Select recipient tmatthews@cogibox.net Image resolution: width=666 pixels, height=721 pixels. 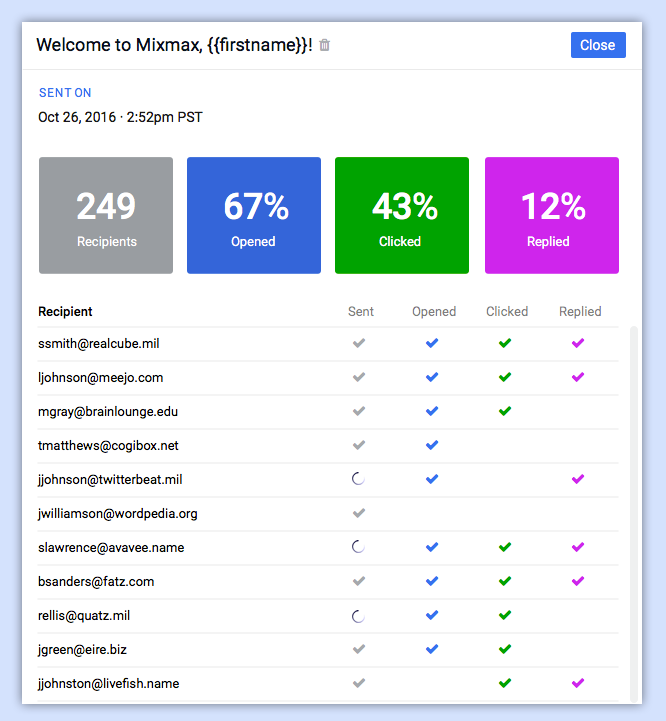click(108, 446)
